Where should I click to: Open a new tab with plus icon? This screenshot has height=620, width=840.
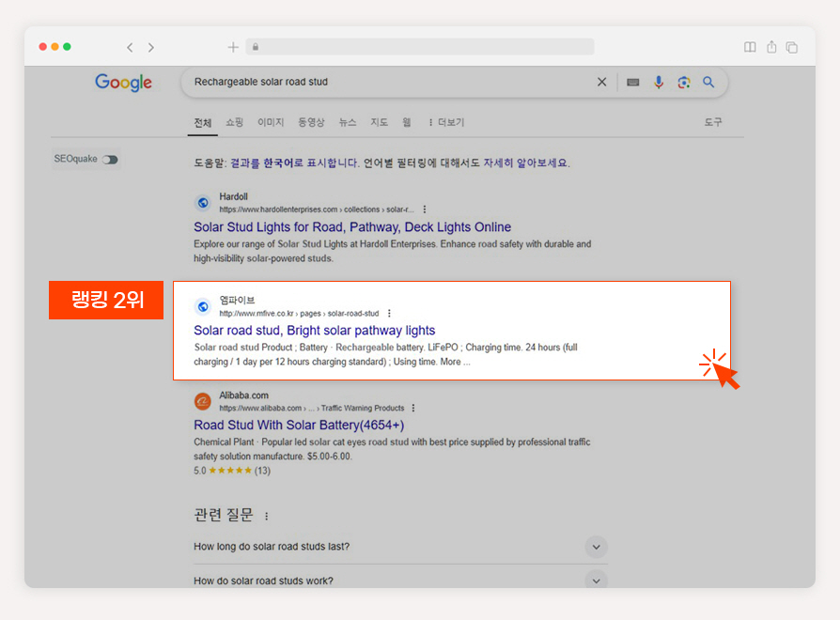(233, 48)
